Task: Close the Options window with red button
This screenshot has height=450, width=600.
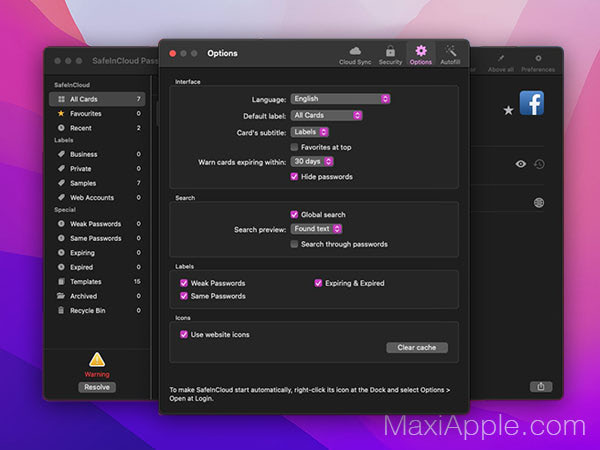Action: (173, 53)
